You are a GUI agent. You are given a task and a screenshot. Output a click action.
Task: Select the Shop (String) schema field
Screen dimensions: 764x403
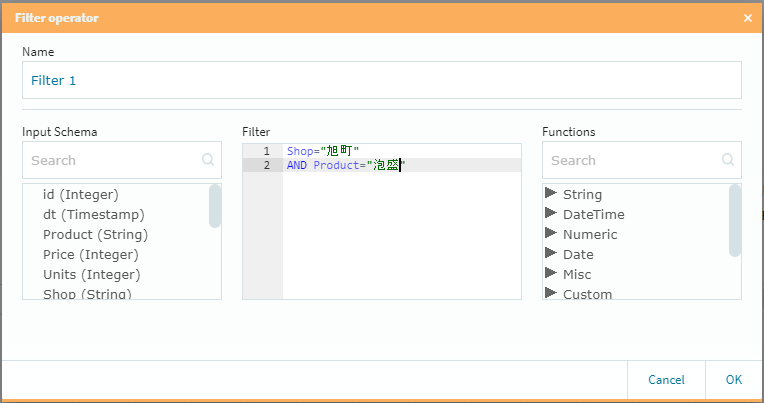coord(87,294)
